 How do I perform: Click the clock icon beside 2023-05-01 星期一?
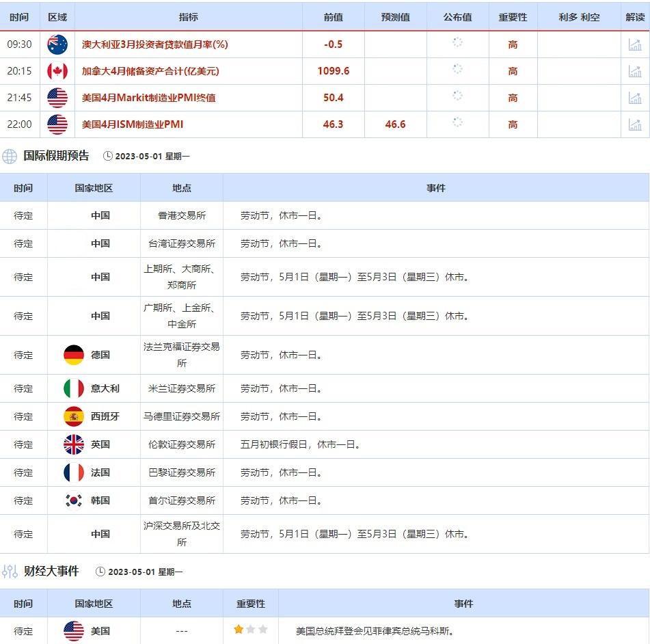pyautogui.click(x=107, y=156)
